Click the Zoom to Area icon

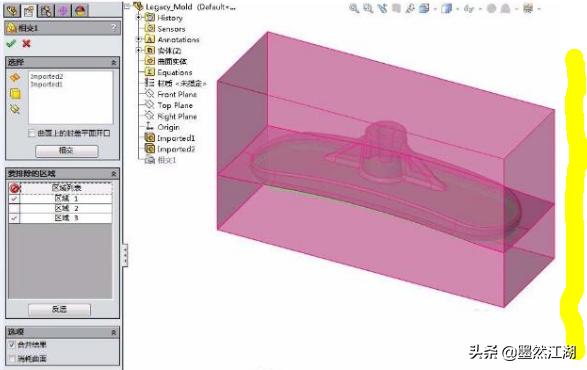(x=368, y=8)
